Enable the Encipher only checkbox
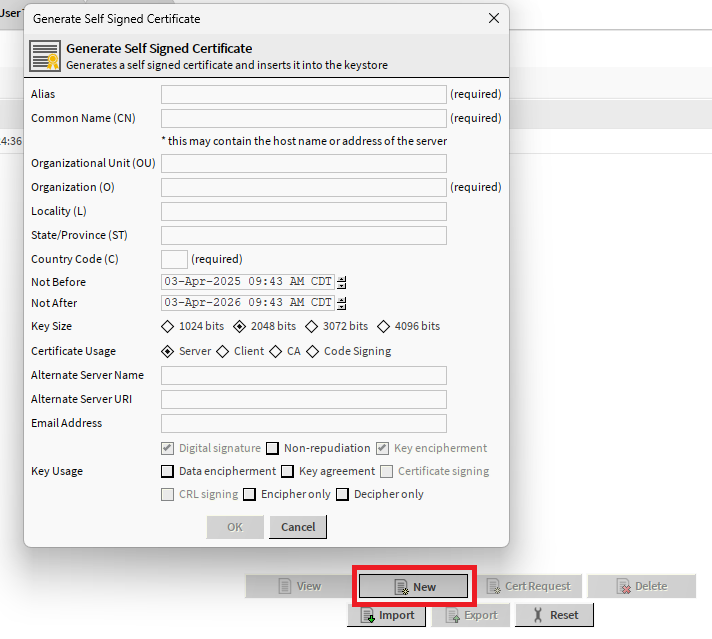 pyautogui.click(x=250, y=494)
